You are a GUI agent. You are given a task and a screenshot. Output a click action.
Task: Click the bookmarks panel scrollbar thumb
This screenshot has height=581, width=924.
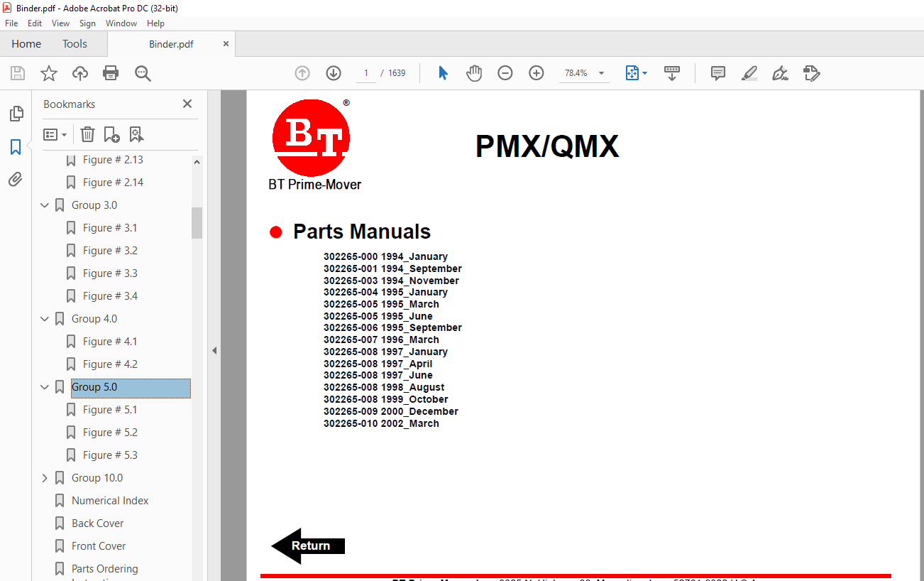[197, 222]
